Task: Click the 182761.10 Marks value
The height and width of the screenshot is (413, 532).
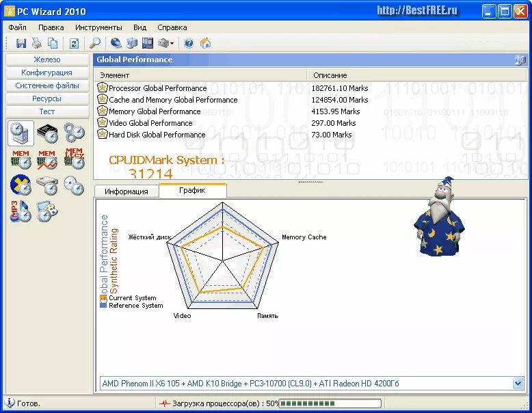Action: click(x=340, y=88)
